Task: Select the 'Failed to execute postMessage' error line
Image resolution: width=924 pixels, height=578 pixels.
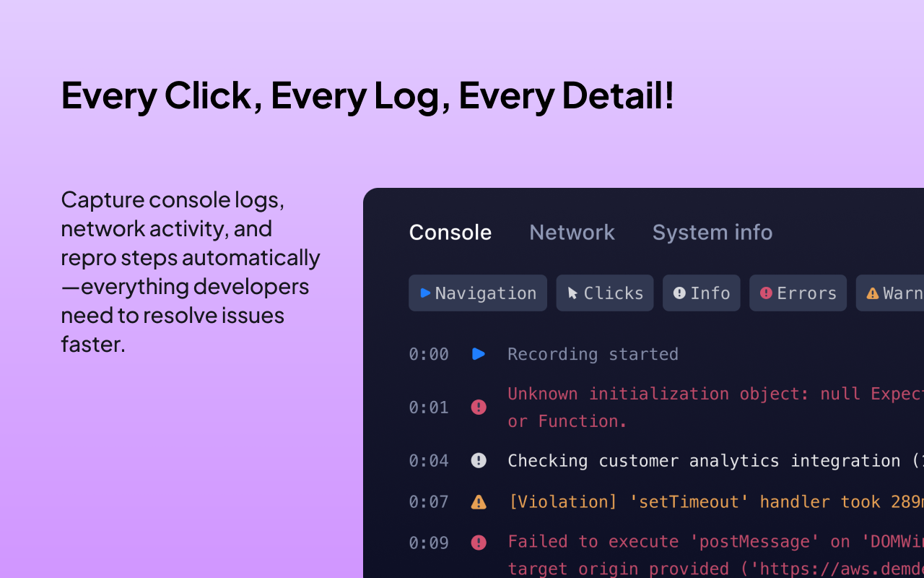Action: (x=715, y=542)
